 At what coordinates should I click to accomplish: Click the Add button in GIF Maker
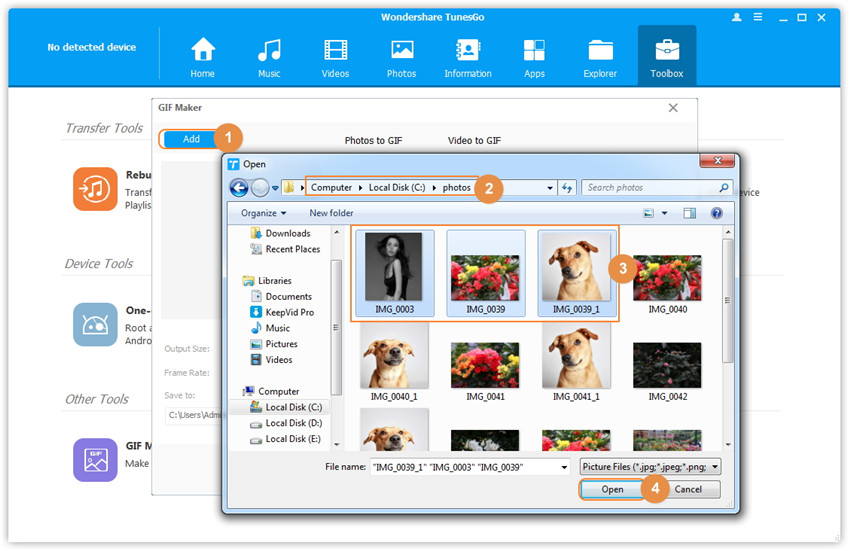pyautogui.click(x=191, y=139)
